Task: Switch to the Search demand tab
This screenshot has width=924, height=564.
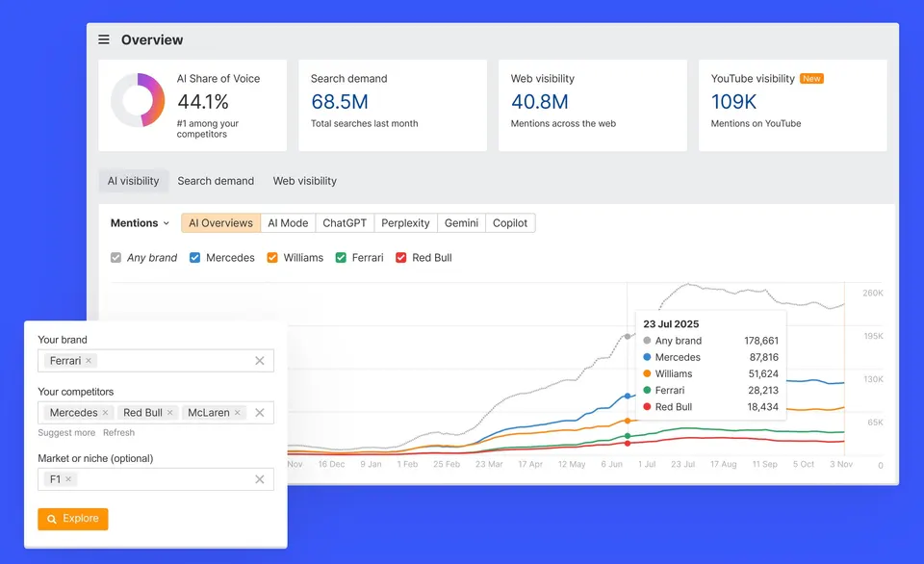Action: (216, 181)
